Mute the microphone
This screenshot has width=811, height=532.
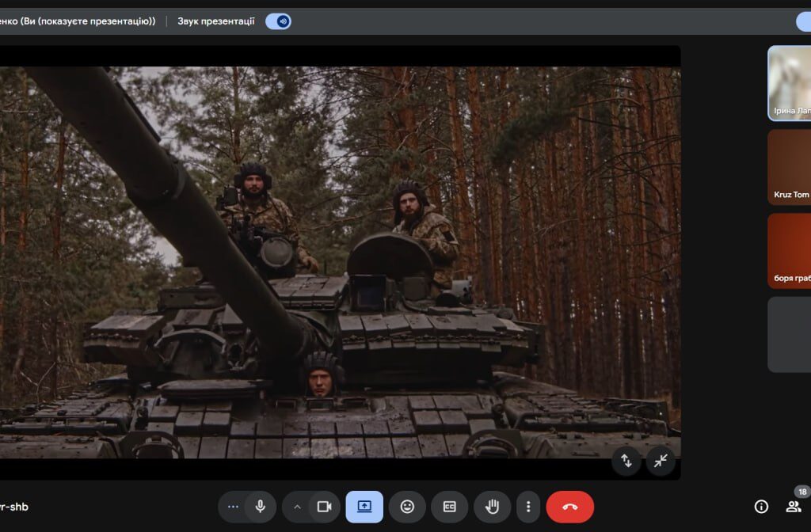point(260,507)
